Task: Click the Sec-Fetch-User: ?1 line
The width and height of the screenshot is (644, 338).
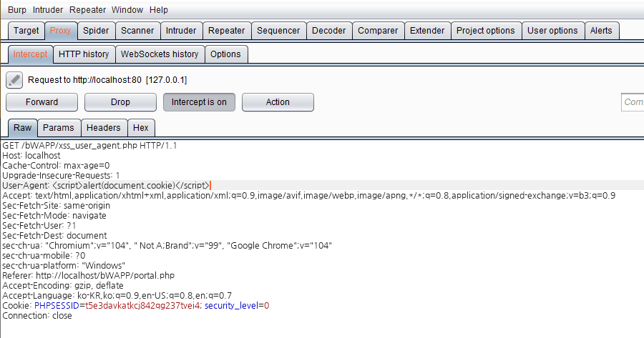Action: point(39,226)
